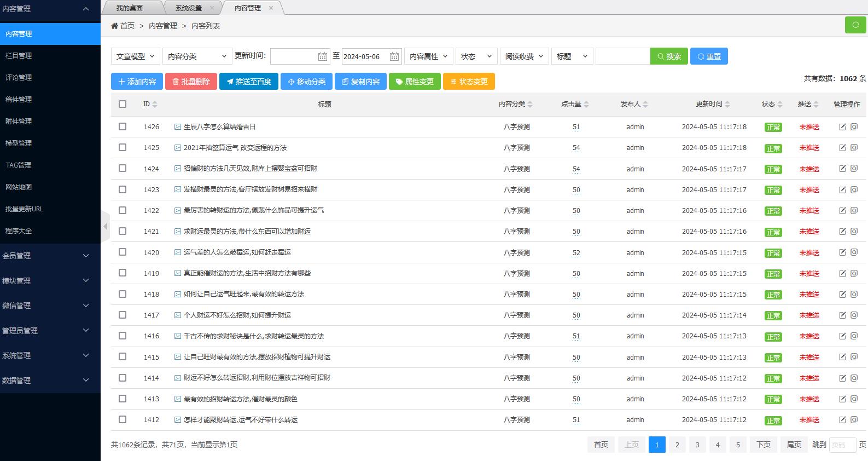Collapse the sidebar using the arrow handle

pyautogui.click(x=105, y=226)
